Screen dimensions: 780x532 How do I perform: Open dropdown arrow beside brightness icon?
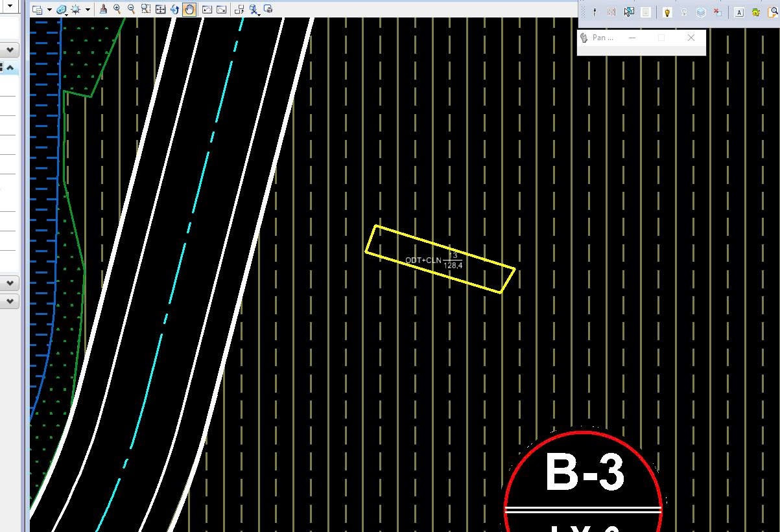[87, 10]
